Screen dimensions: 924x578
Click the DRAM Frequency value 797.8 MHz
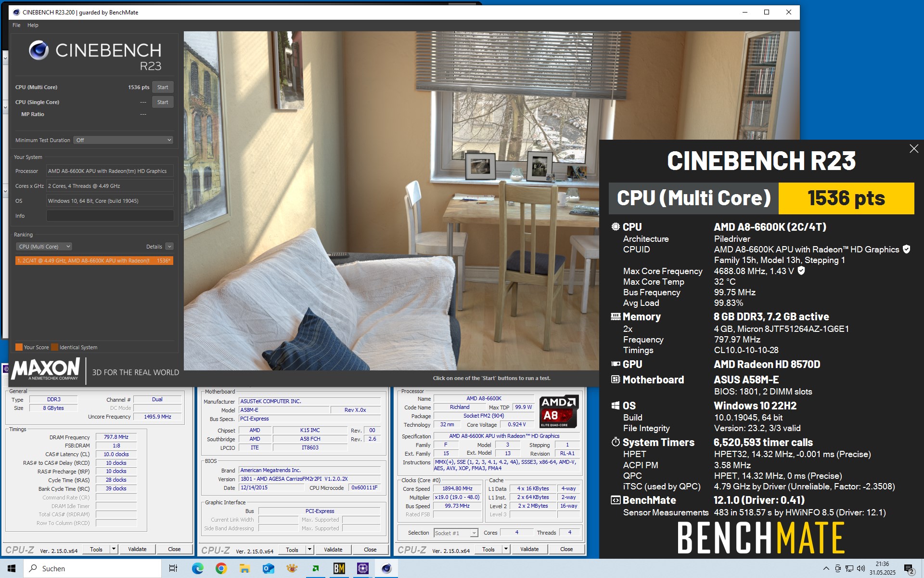(x=116, y=437)
